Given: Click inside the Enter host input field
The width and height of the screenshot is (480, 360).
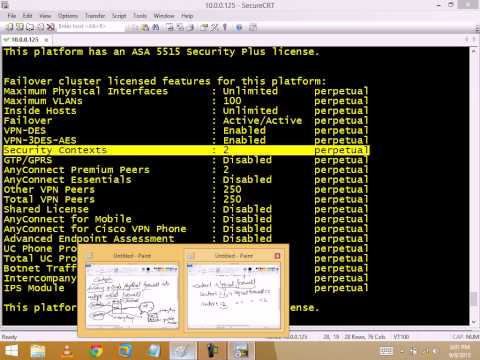Looking at the screenshot, I should point(91,27).
